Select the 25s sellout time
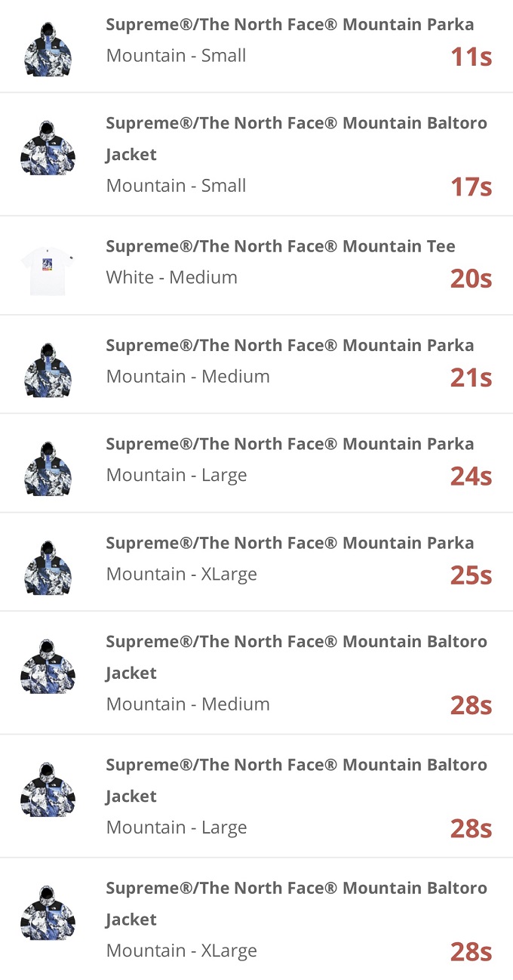Viewport: 513px width, 980px height. point(471,575)
